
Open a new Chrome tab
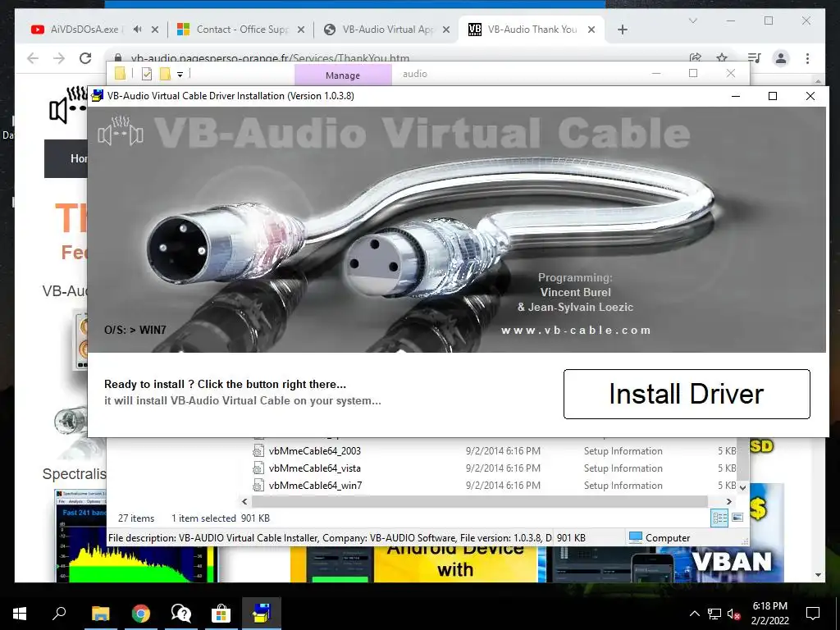click(622, 30)
